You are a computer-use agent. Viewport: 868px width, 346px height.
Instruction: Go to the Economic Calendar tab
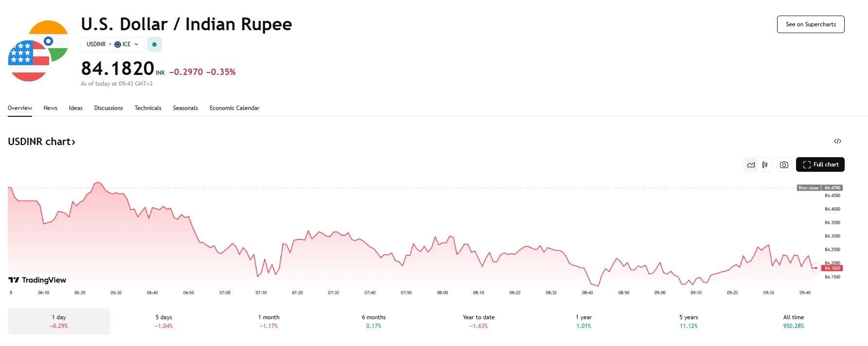point(234,108)
